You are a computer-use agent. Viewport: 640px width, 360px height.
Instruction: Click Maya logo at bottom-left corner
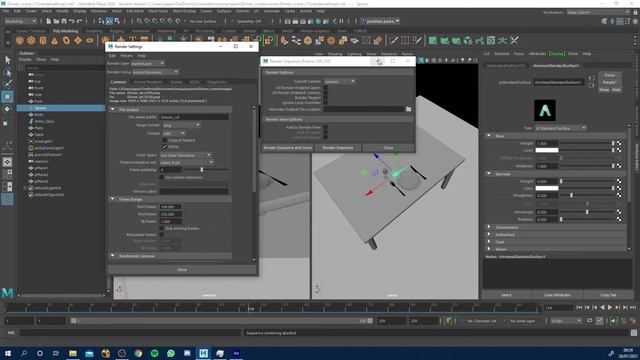(7, 292)
